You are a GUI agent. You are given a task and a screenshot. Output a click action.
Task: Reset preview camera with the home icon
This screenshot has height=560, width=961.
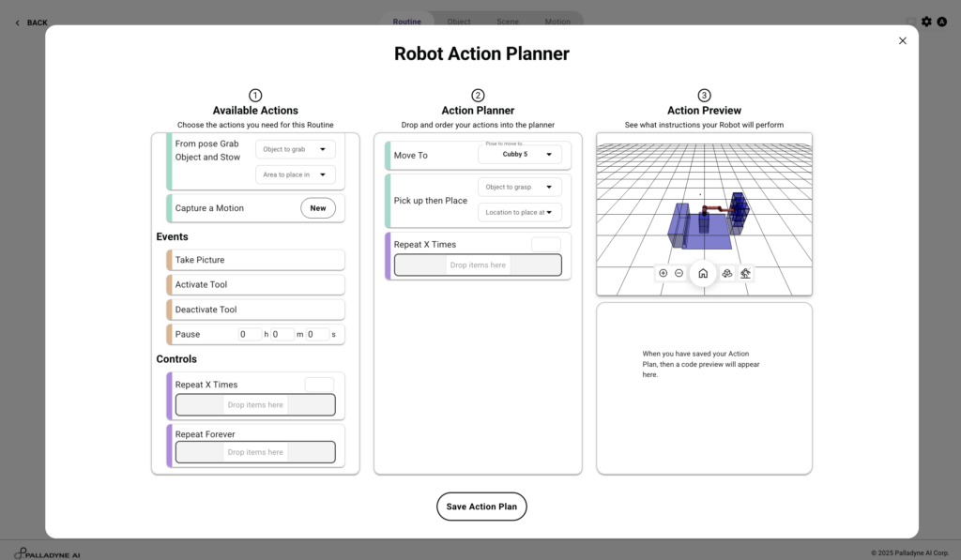pos(703,273)
